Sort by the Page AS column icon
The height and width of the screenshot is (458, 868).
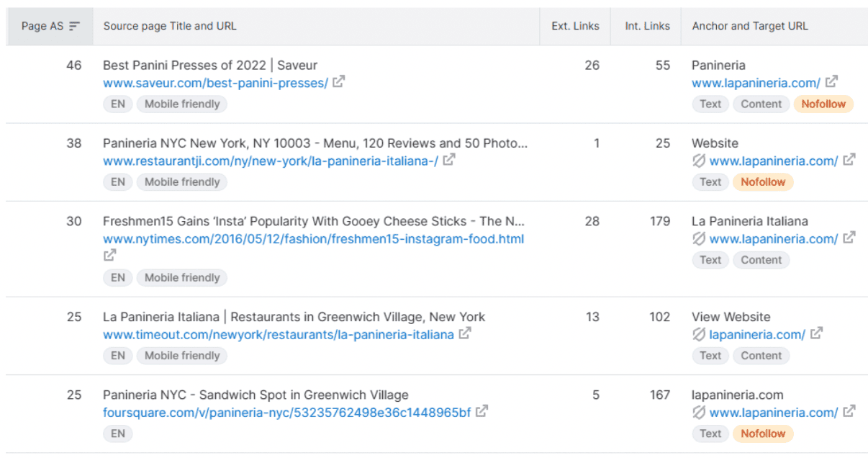click(x=75, y=26)
